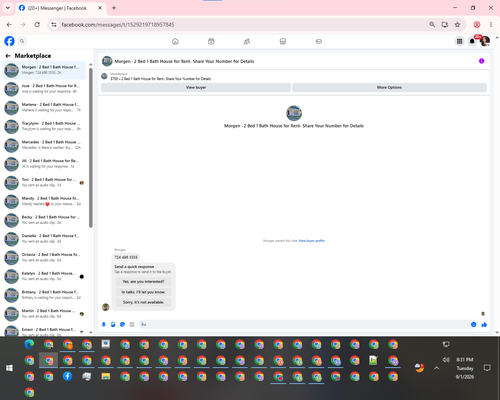The image size is (500, 400).
Task: Open the Facebook menu grid icon
Action: pos(459,41)
